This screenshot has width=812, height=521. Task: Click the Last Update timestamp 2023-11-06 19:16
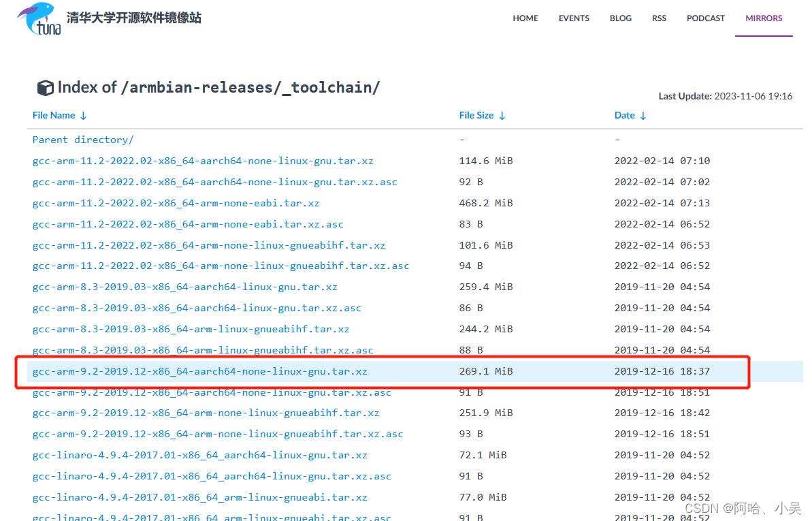click(x=753, y=96)
